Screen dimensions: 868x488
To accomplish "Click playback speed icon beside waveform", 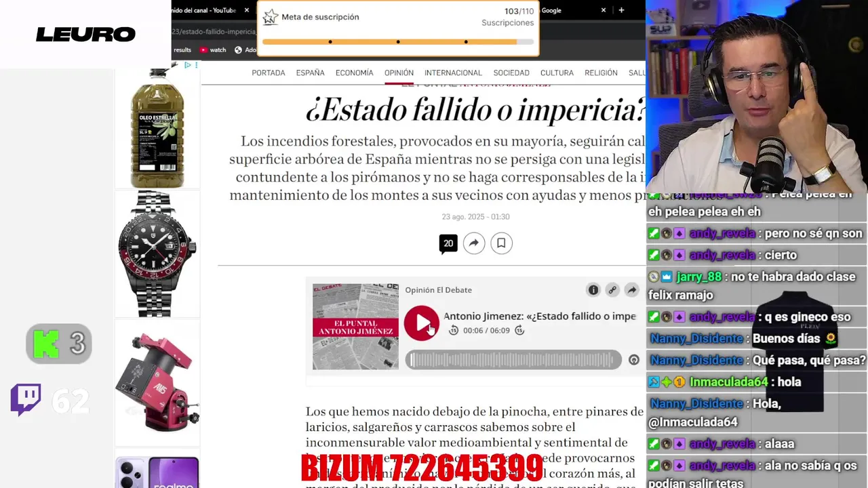I will tap(633, 360).
